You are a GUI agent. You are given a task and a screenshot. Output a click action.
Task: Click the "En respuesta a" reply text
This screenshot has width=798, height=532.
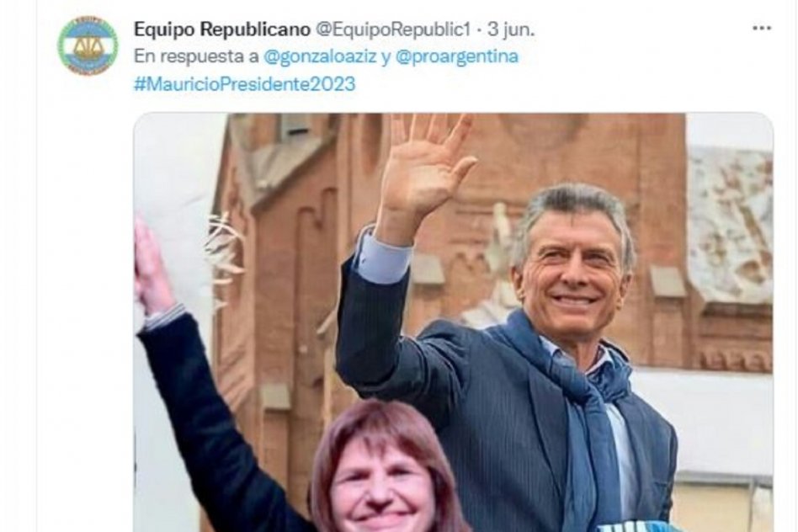196,56
